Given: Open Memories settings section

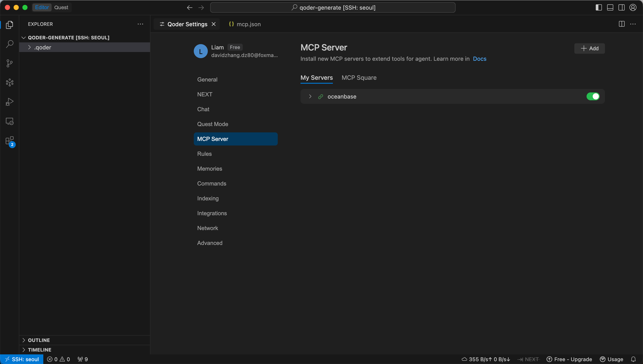Looking at the screenshot, I should coord(235,169).
